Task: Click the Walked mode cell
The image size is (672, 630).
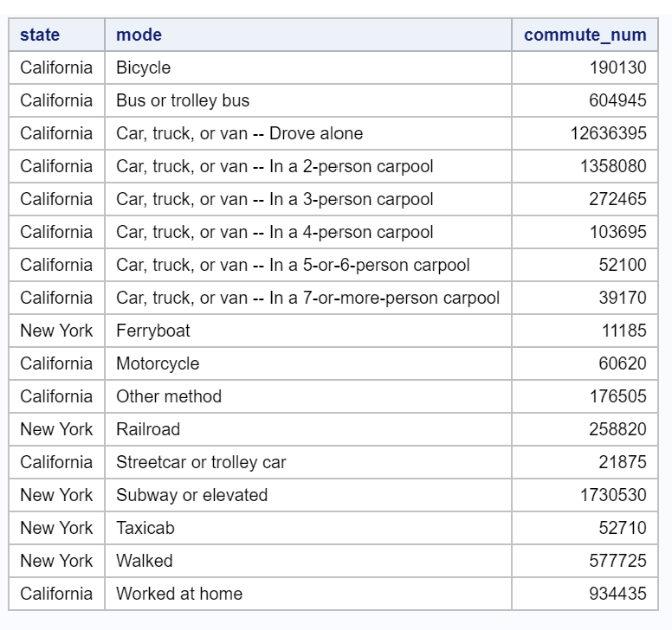Action: tap(145, 561)
